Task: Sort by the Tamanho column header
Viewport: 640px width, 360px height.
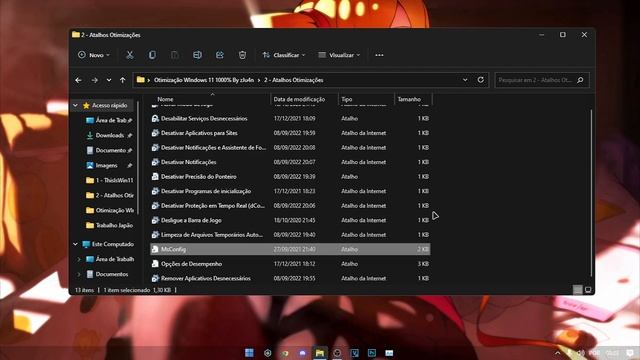Action: 409,99
